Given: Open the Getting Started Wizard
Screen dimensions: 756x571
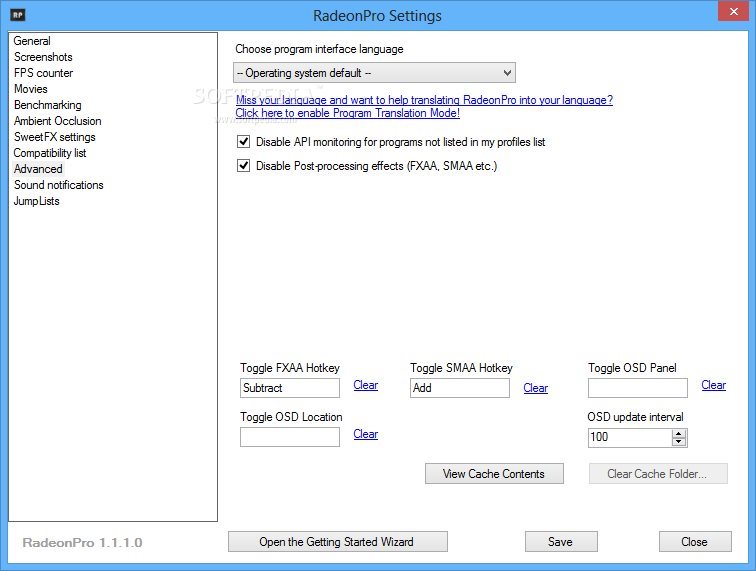Looking at the screenshot, I should pyautogui.click(x=338, y=542).
